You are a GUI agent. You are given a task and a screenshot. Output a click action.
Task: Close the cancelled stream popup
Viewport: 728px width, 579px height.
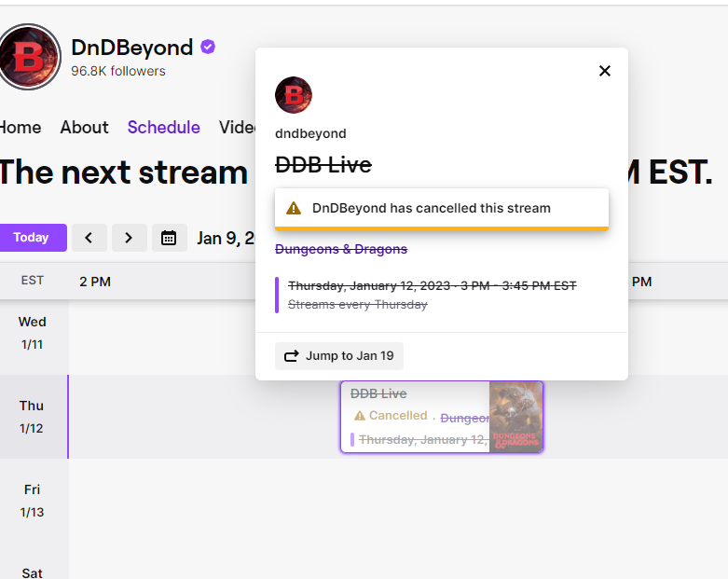click(x=605, y=71)
